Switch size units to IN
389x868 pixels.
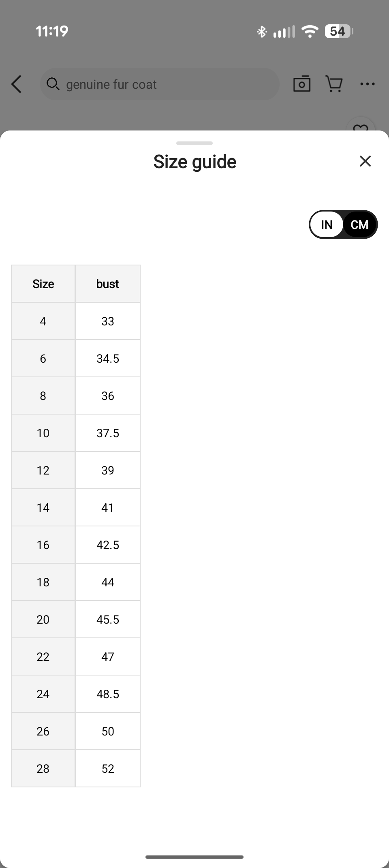pyautogui.click(x=327, y=224)
